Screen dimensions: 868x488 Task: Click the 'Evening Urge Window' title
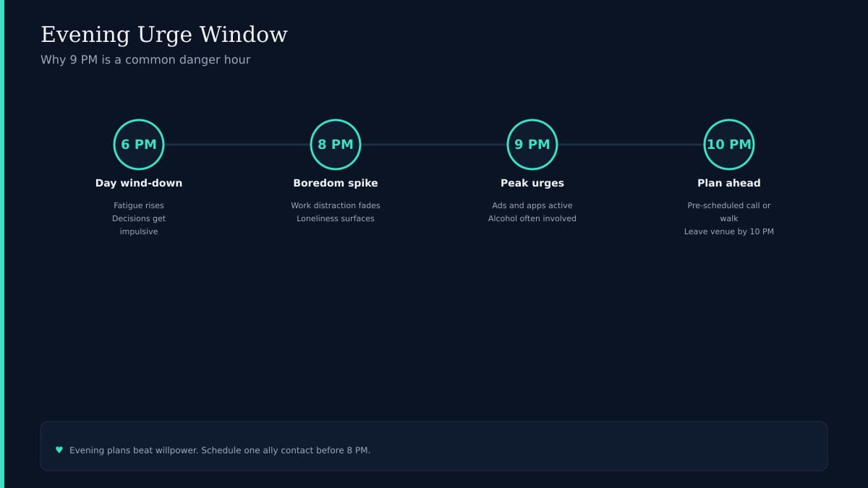pos(164,35)
